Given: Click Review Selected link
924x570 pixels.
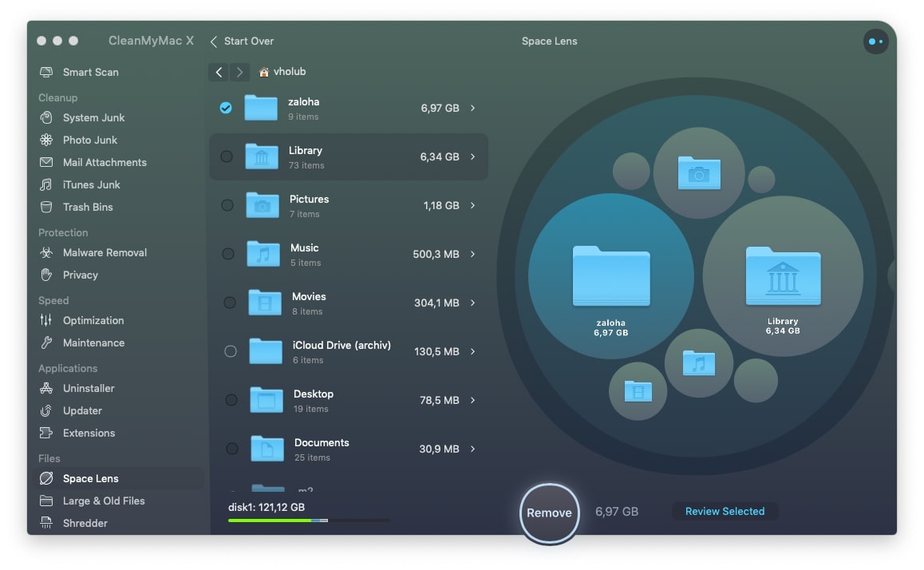Looking at the screenshot, I should click(725, 511).
